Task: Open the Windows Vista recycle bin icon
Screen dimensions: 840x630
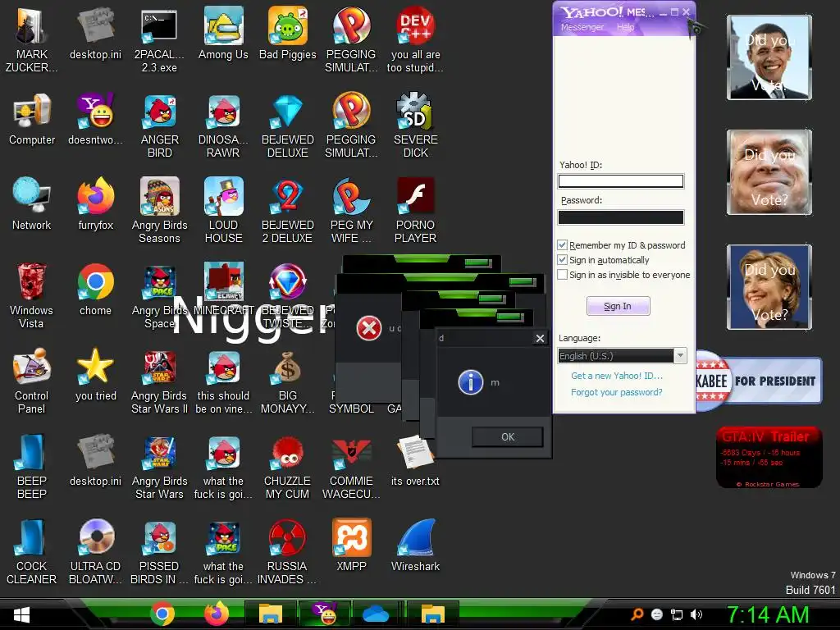Action: pos(32,296)
